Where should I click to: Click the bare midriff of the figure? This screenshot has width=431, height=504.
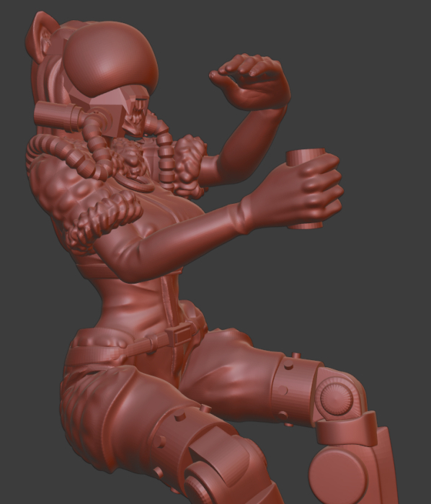tap(135, 304)
